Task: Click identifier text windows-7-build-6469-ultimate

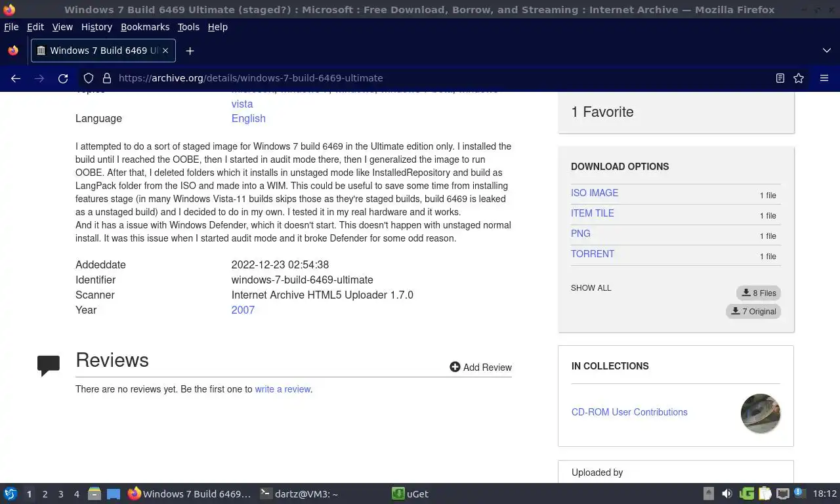Action: pos(302,280)
